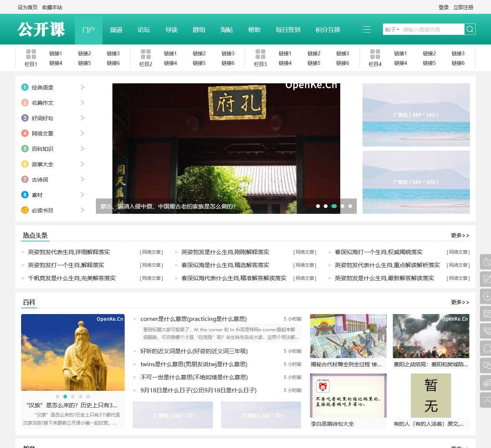
Task: Open 更多>> next to 热点头条
Action: [460, 236]
